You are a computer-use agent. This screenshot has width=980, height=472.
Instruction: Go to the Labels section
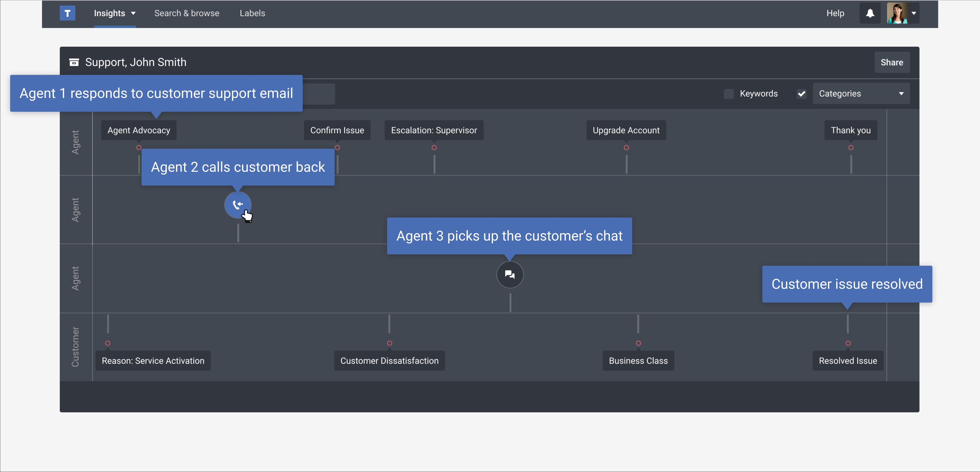click(252, 13)
